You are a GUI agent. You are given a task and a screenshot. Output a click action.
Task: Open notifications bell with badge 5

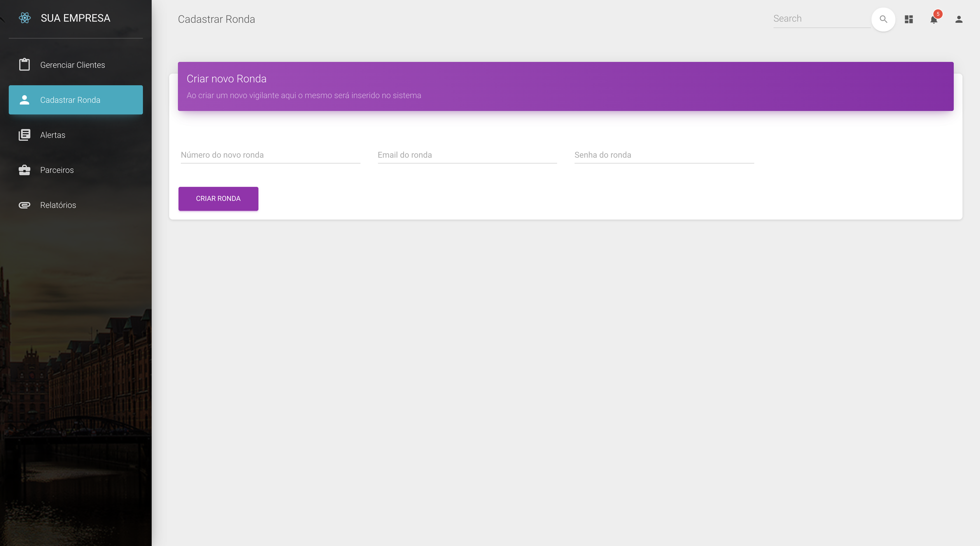click(934, 19)
